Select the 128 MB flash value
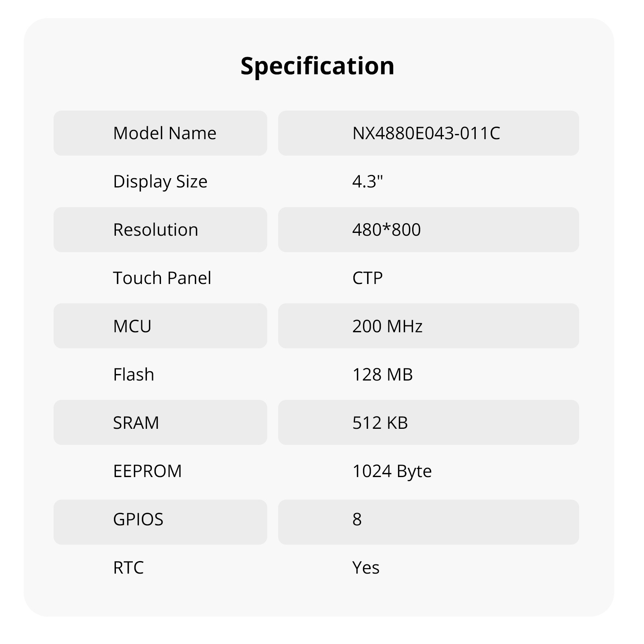Viewport: 644px width, 644px height. click(382, 374)
